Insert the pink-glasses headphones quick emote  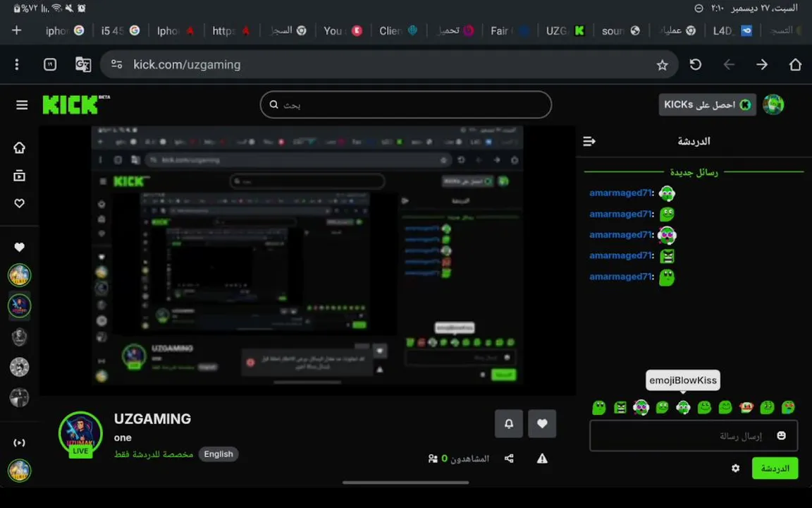coord(641,407)
